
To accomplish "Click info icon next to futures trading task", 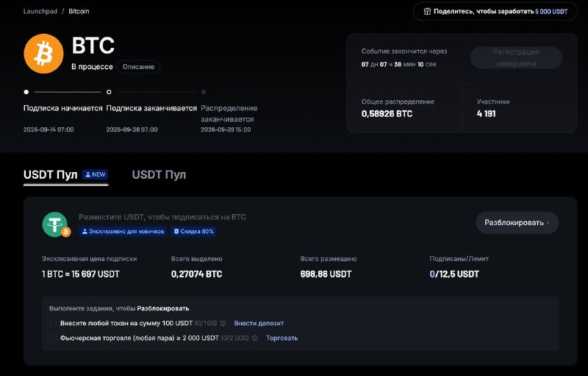I will [x=255, y=338].
